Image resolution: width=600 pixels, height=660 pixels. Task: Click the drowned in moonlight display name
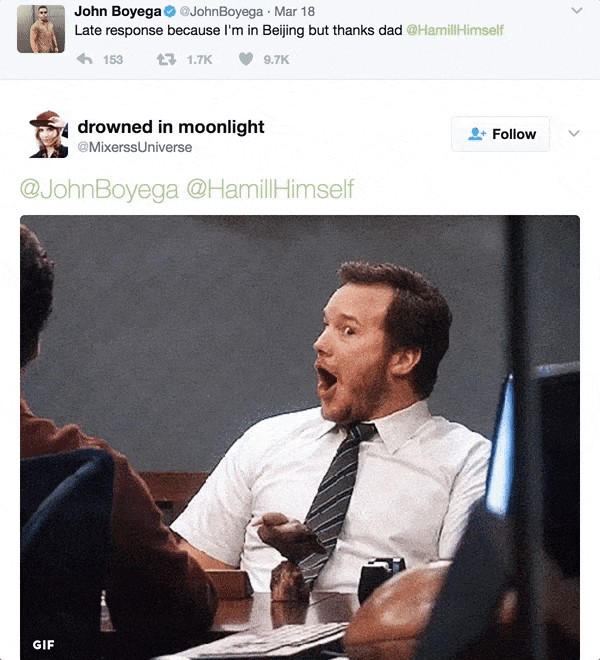tap(171, 127)
